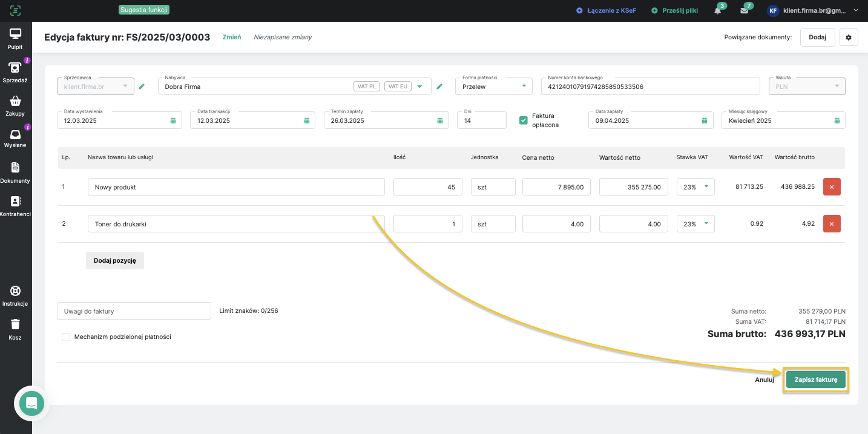Click the settings gear icon
The image size is (868, 434).
click(x=848, y=38)
